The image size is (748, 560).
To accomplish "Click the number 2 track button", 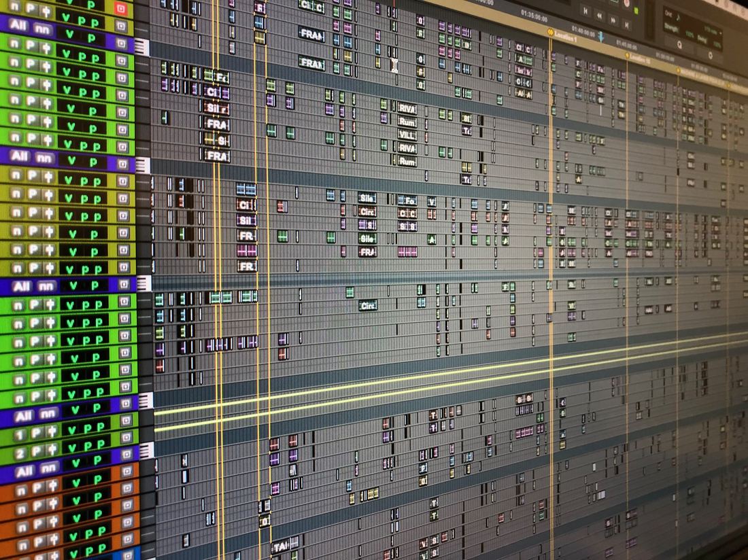I will (x=20, y=454).
